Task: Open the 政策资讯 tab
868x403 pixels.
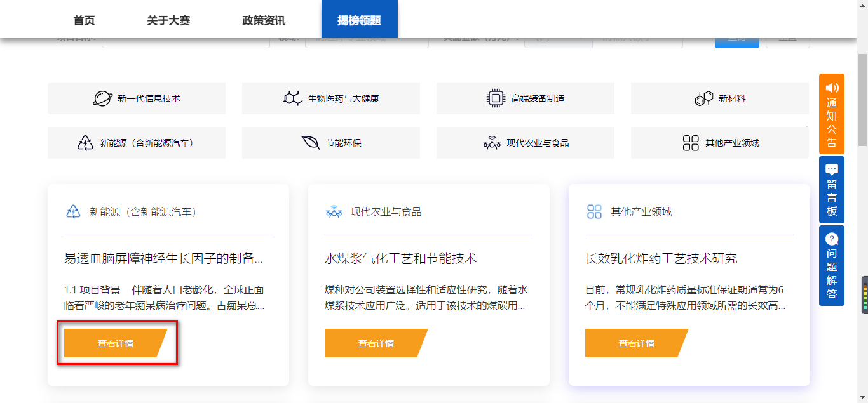Action: [264, 19]
